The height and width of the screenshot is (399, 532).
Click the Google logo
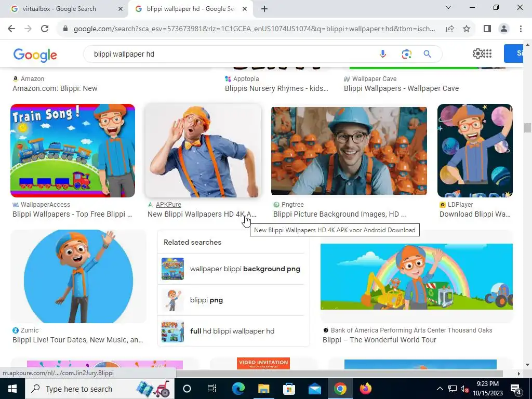tap(35, 55)
